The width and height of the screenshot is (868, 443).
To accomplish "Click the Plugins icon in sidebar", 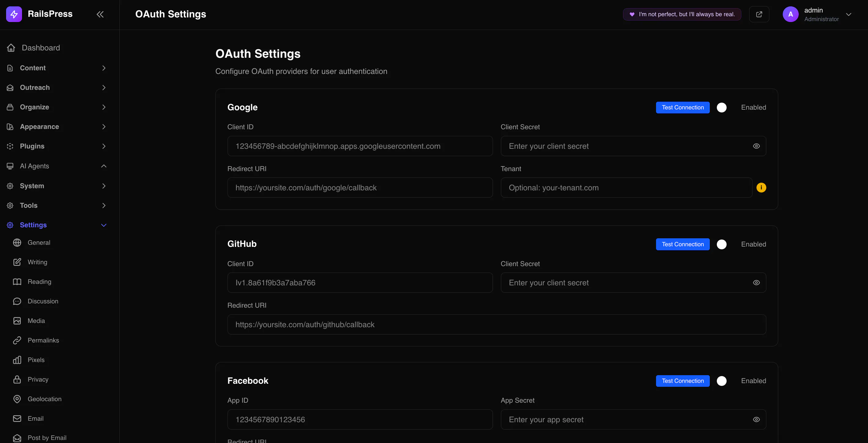I will pyautogui.click(x=10, y=146).
